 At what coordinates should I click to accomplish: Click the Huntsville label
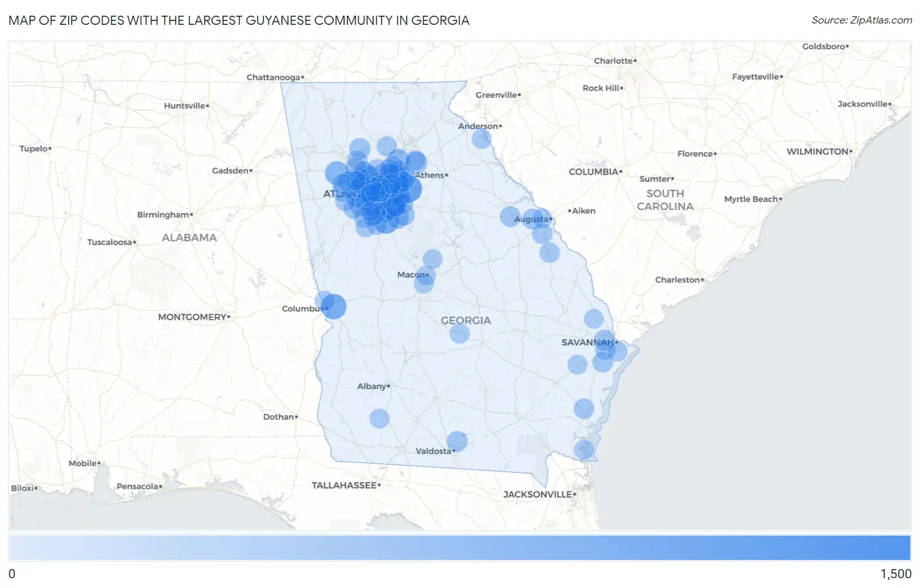pos(185,105)
